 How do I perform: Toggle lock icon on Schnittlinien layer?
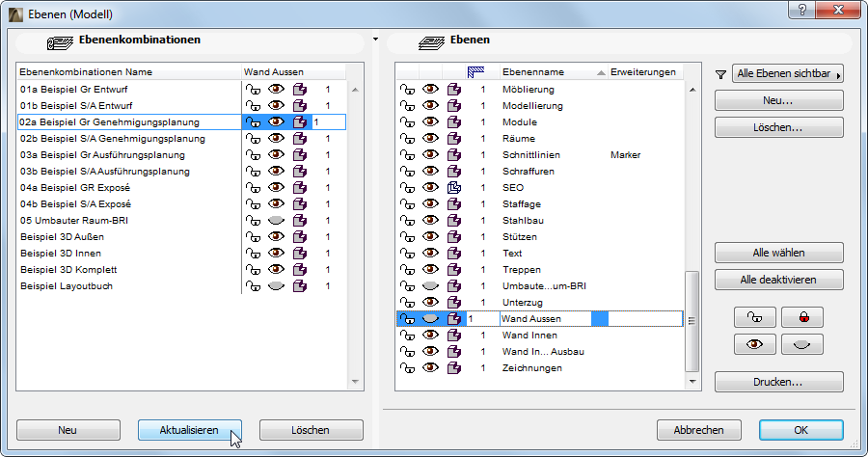click(407, 155)
